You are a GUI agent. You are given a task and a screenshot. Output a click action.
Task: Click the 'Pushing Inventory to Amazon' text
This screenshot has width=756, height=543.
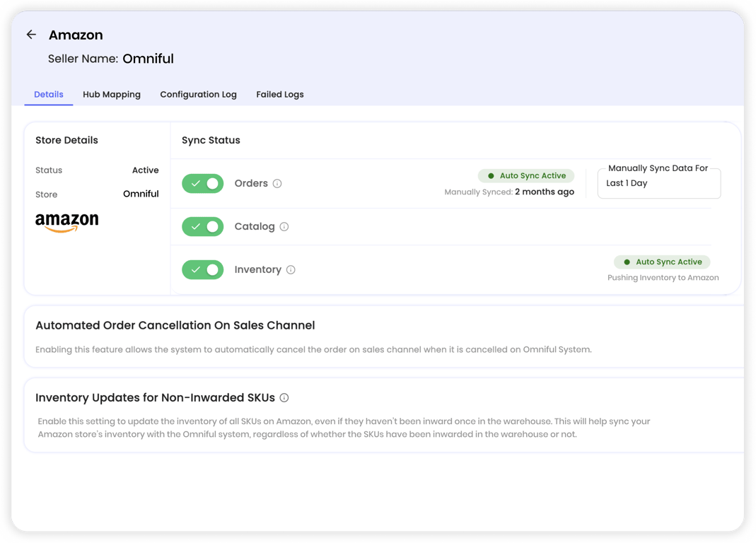(663, 278)
